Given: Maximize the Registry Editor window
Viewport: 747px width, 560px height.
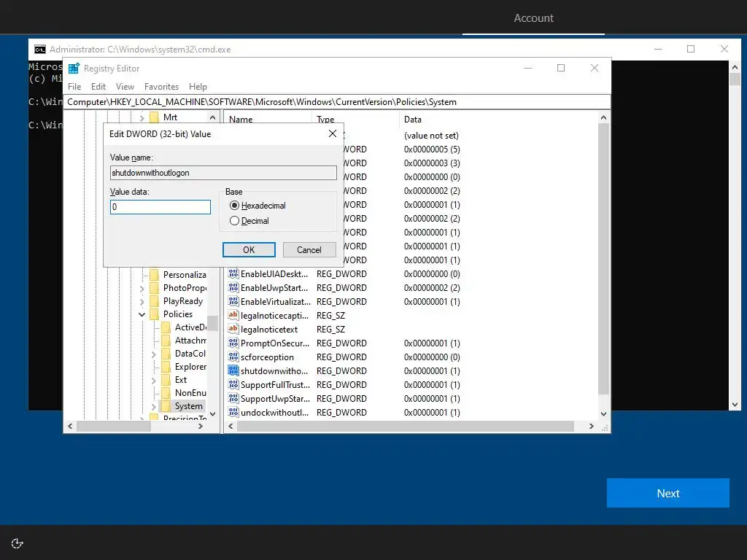Looking at the screenshot, I should coord(561,68).
